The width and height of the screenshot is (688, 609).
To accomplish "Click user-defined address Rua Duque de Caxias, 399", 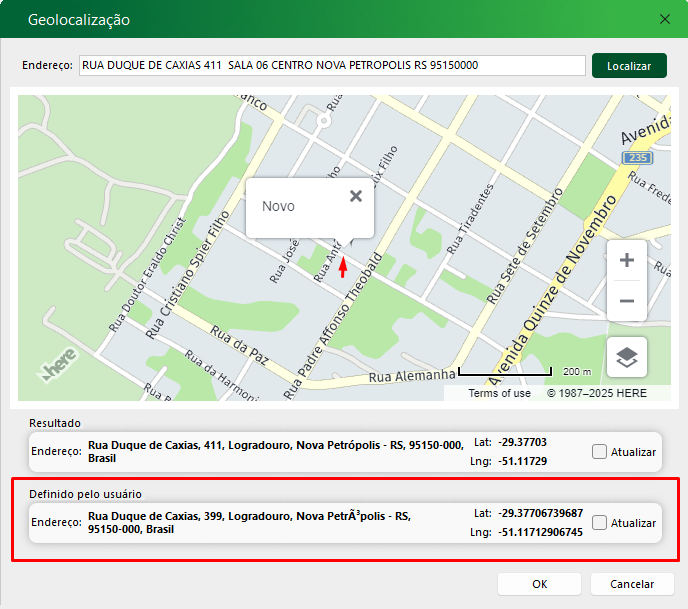I will click(x=249, y=523).
